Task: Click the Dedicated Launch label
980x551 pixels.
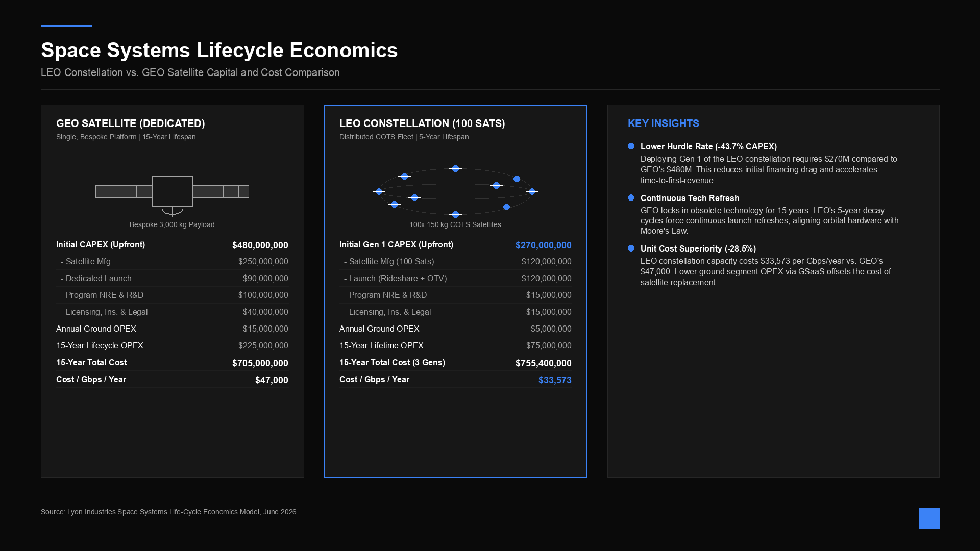Action: [96, 278]
